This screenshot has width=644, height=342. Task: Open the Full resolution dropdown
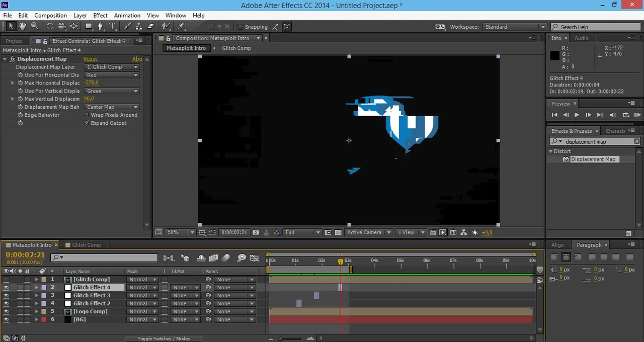(x=302, y=232)
